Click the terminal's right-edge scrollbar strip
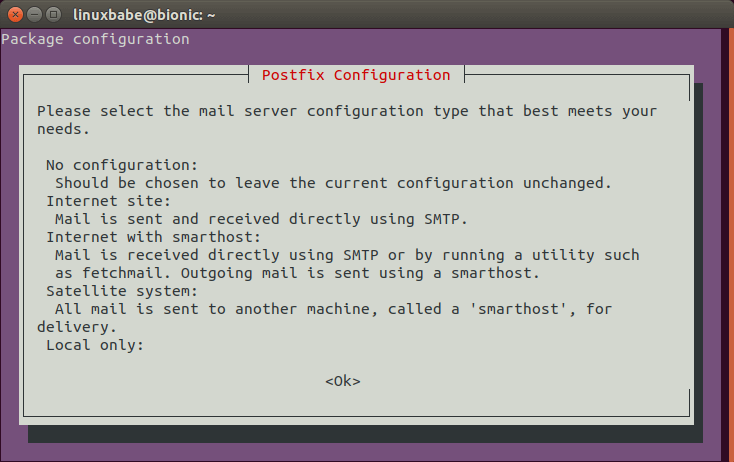The image size is (734, 462). [727, 240]
